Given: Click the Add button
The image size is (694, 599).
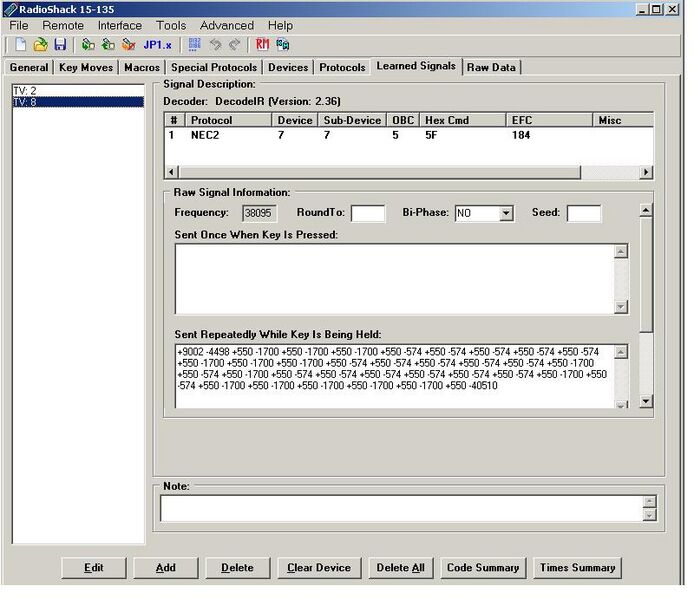Looking at the screenshot, I should pos(166,568).
